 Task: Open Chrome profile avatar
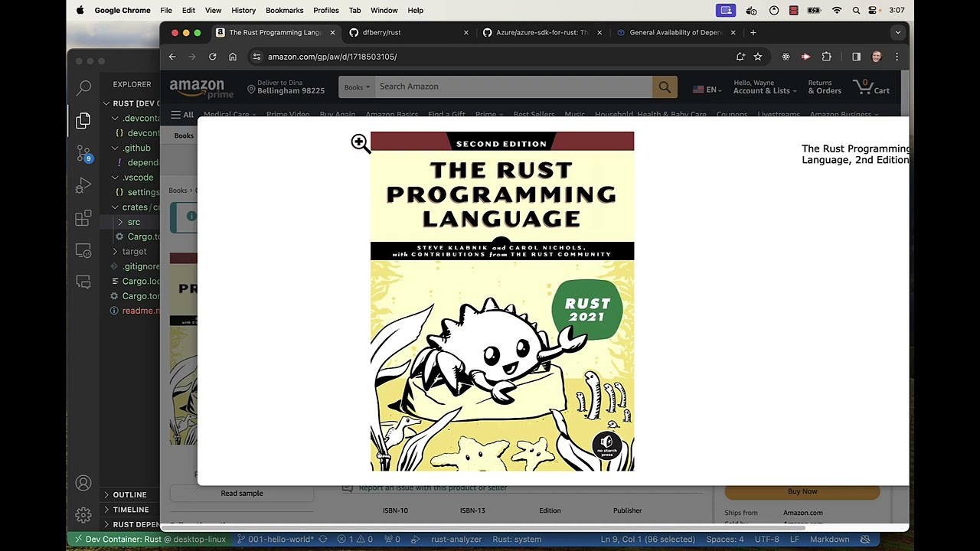(x=877, y=57)
